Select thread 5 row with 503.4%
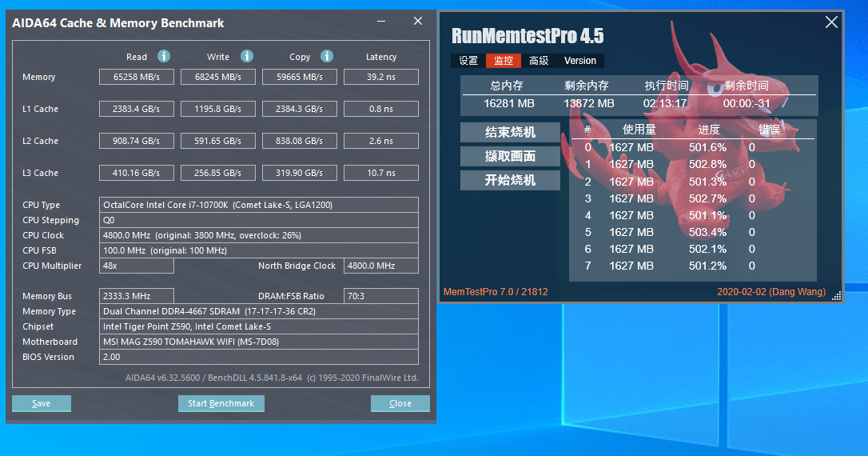 click(692, 232)
